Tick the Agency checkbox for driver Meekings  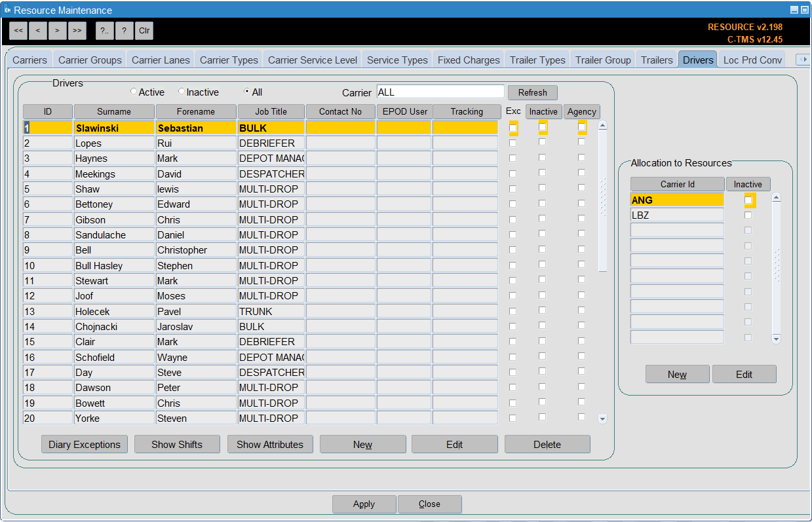(581, 172)
